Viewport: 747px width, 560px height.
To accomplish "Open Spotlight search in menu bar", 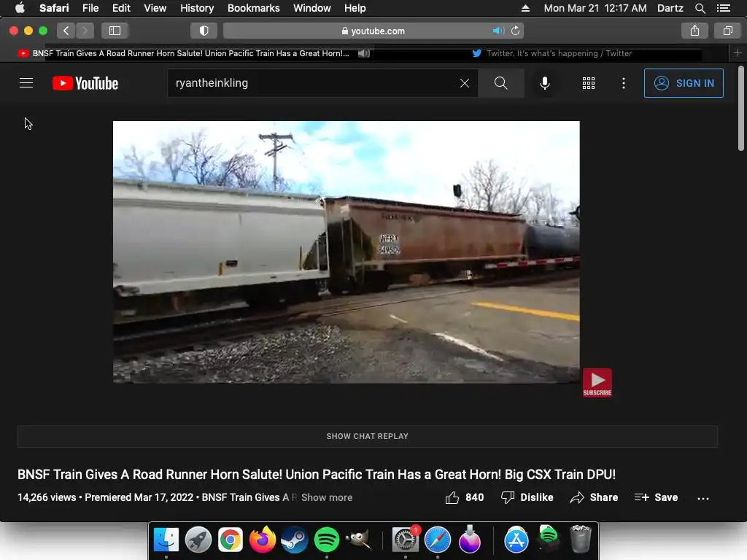I will [700, 8].
